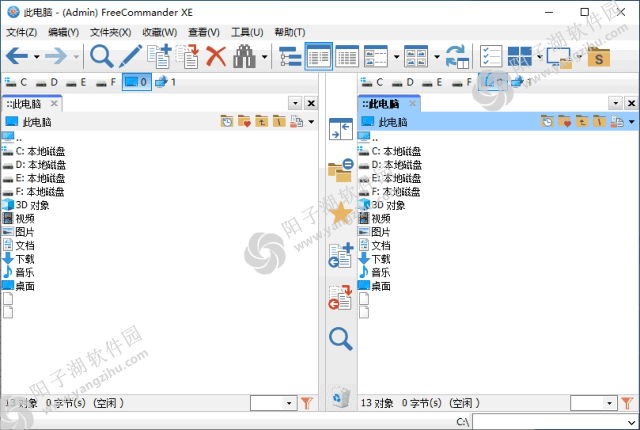
Task: Open the 帮助(T) menu
Action: 290,32
